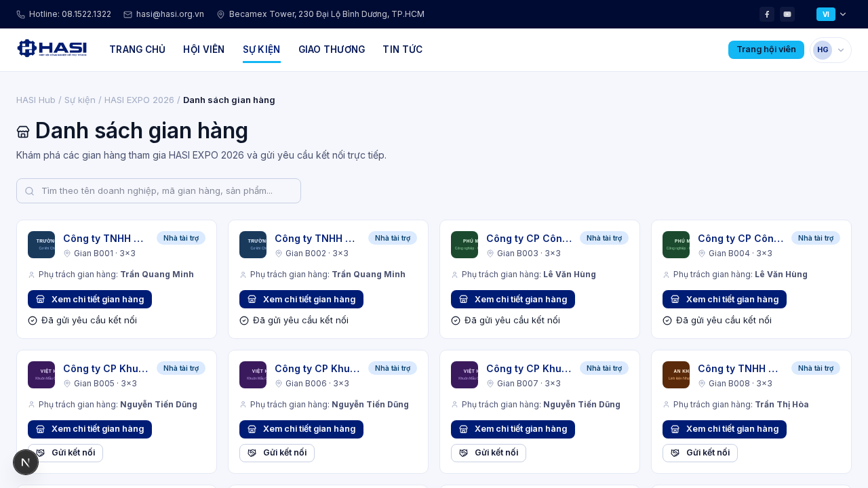The image size is (868, 488).
Task: Open the Next.js dev tools badge
Action: pyautogui.click(x=26, y=462)
